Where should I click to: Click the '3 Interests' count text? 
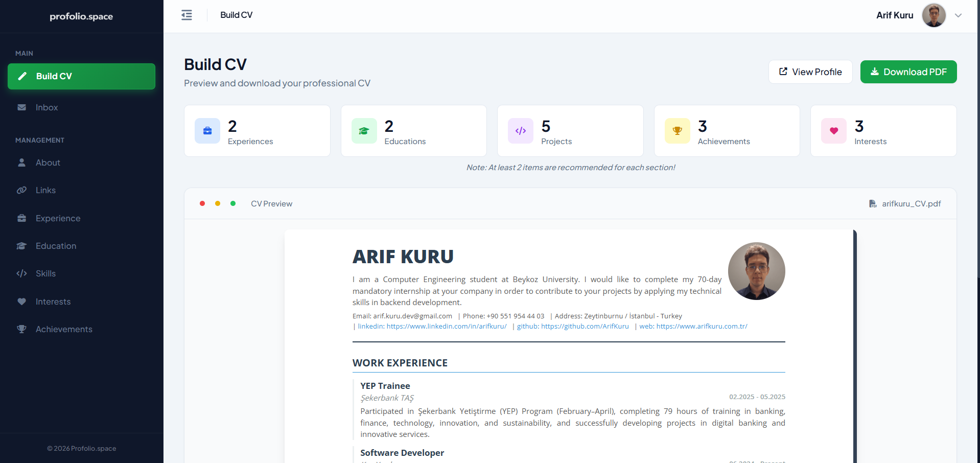(871, 132)
